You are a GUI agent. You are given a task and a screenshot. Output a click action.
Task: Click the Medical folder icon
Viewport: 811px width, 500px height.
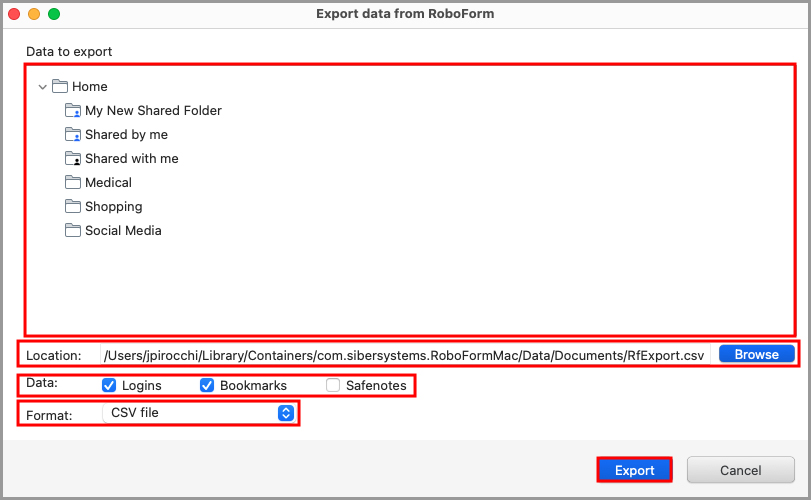(x=73, y=182)
